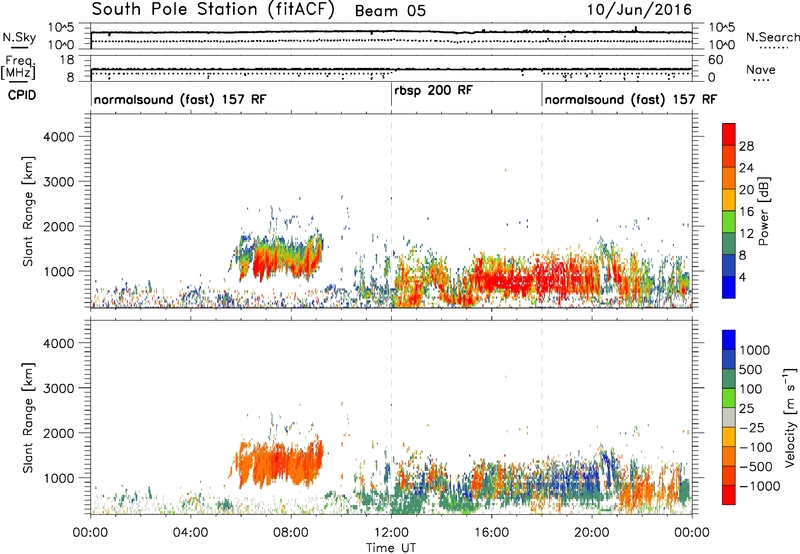
Task: Click the N.Search legend label
Action: coord(772,37)
